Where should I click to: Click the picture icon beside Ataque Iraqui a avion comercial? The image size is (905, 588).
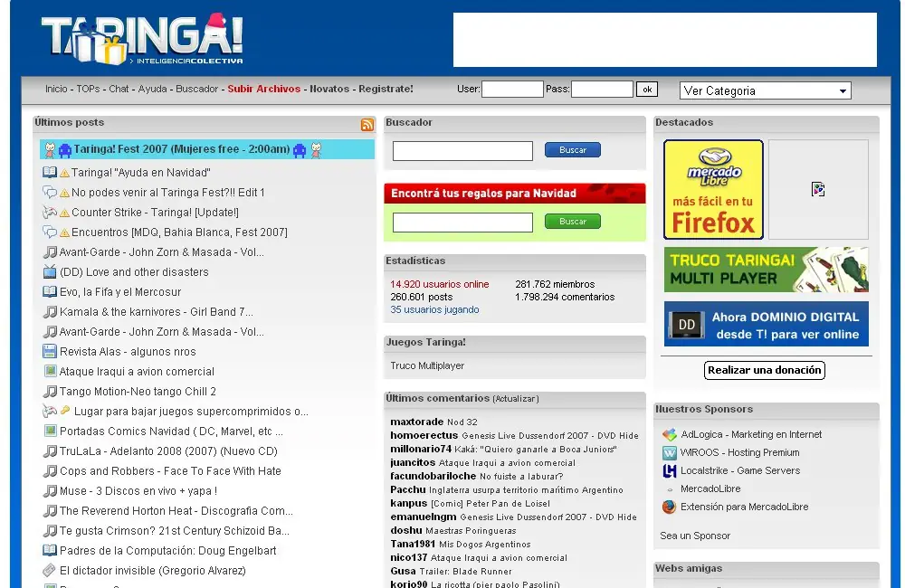point(50,371)
